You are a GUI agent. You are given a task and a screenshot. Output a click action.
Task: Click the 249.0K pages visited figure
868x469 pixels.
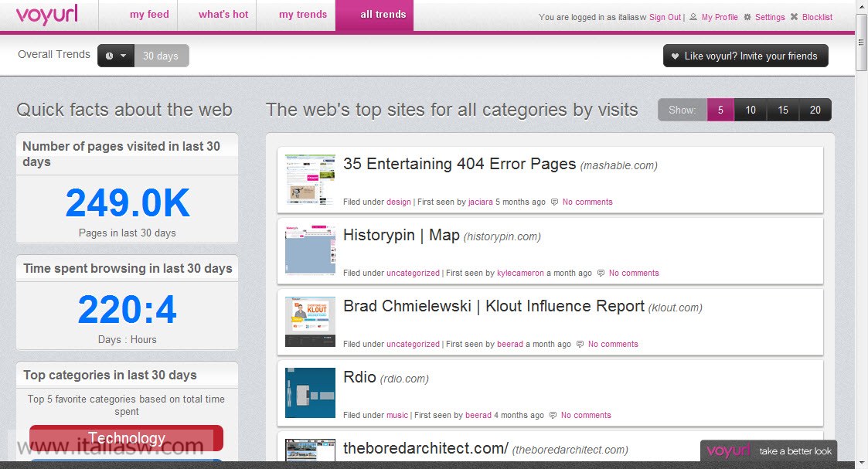pyautogui.click(x=128, y=203)
